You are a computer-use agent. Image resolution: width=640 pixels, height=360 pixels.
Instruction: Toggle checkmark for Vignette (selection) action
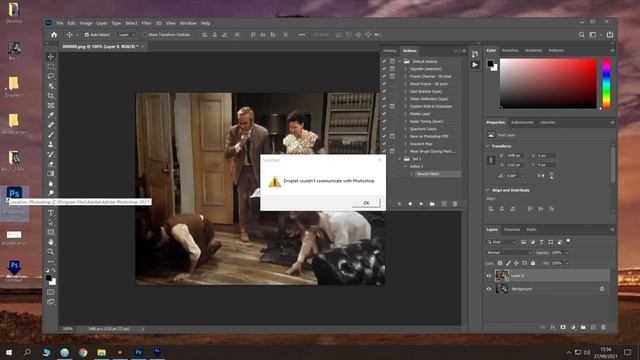coord(384,69)
